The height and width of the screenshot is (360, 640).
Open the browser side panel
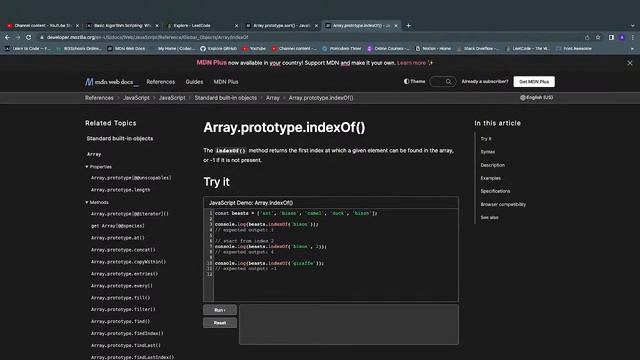click(611, 37)
